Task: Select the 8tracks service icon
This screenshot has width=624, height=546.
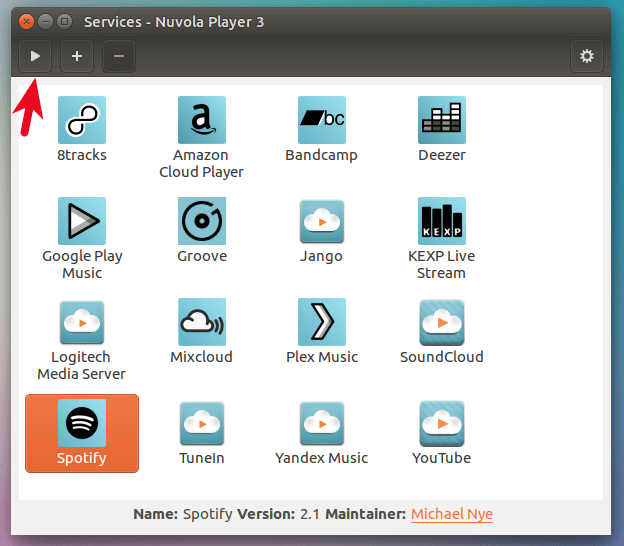Action: click(82, 121)
